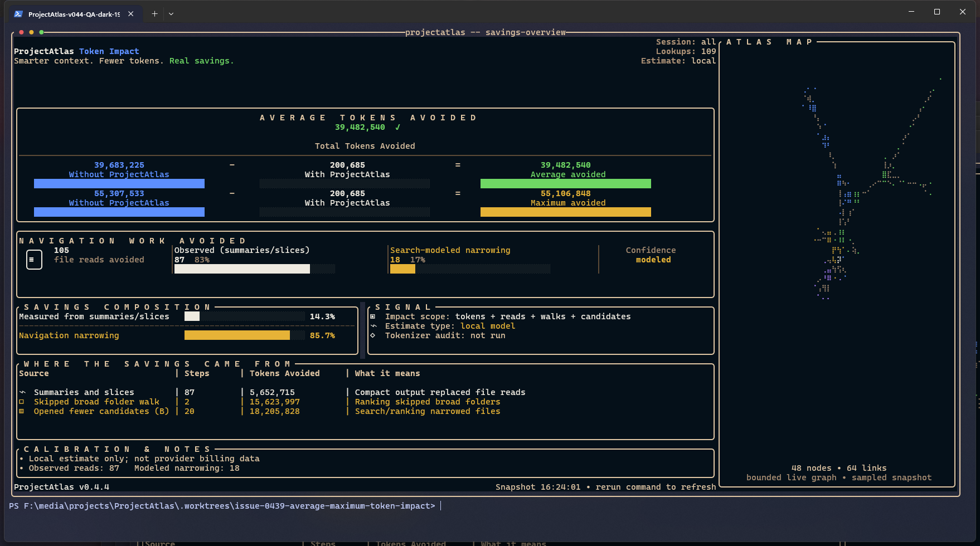
Task: Click the green Average avoided bar
Action: click(x=566, y=184)
